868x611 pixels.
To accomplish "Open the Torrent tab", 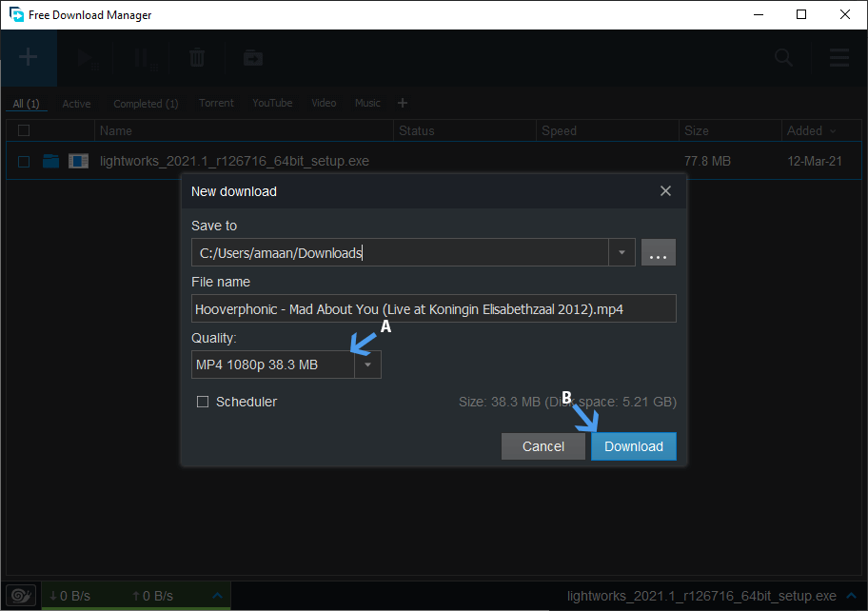I will click(x=216, y=103).
